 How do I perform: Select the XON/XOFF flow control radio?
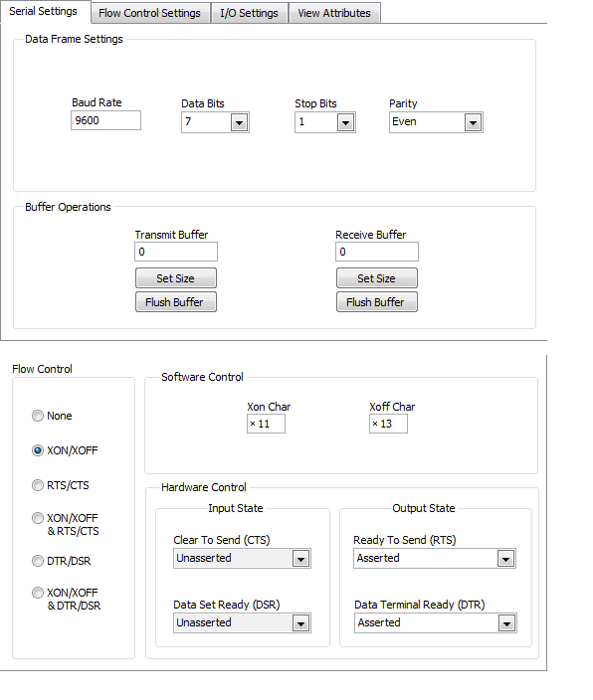coord(38,450)
